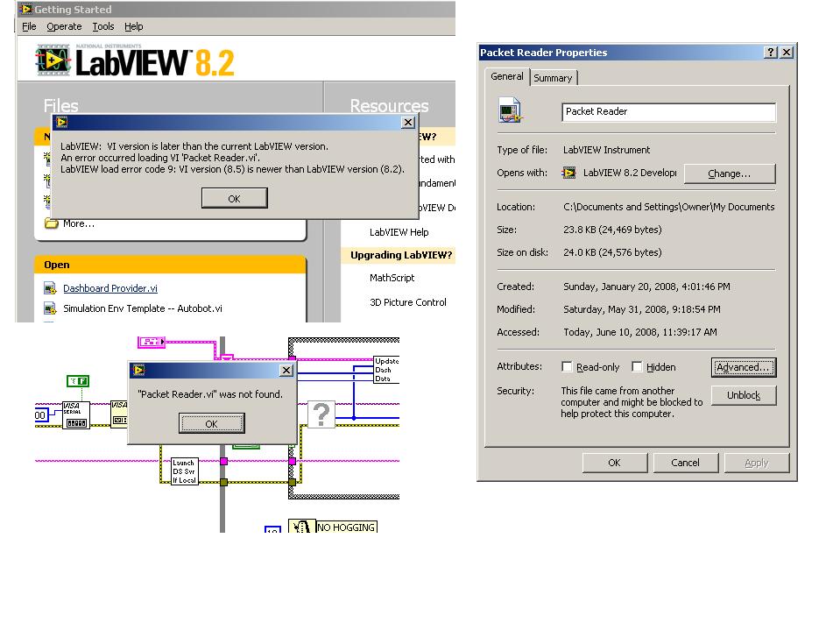Click the Advanced... button
This screenshot has height=630, width=840.
[744, 367]
